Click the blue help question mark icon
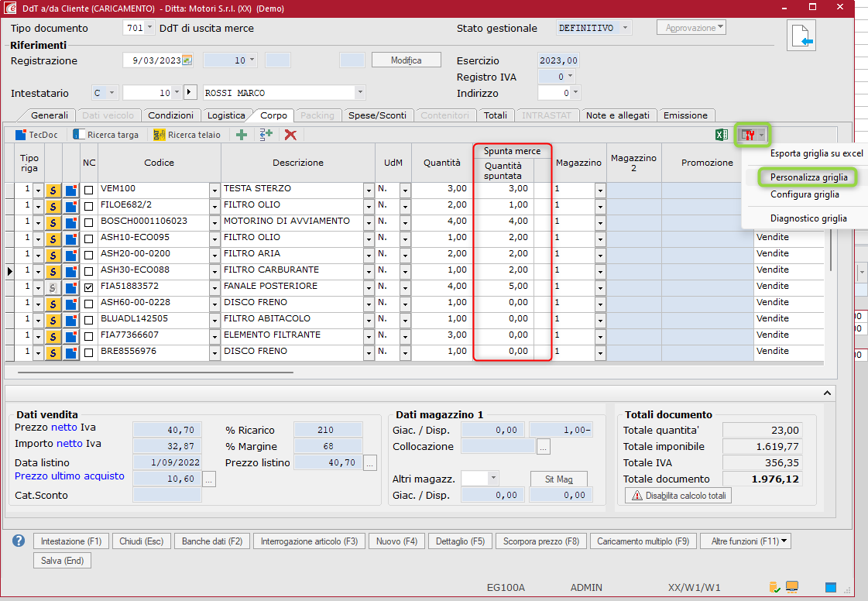 19,541
